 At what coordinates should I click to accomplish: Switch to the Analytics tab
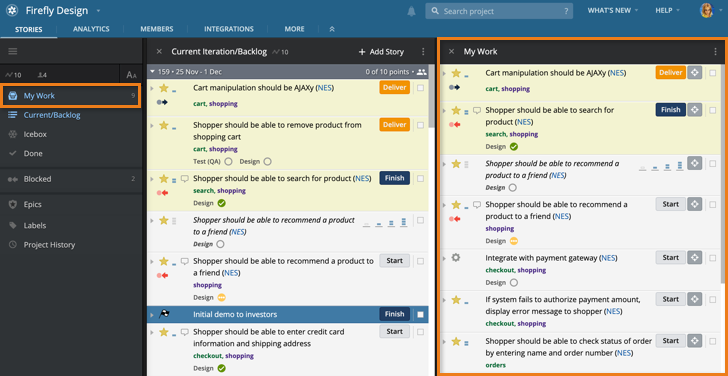91,29
